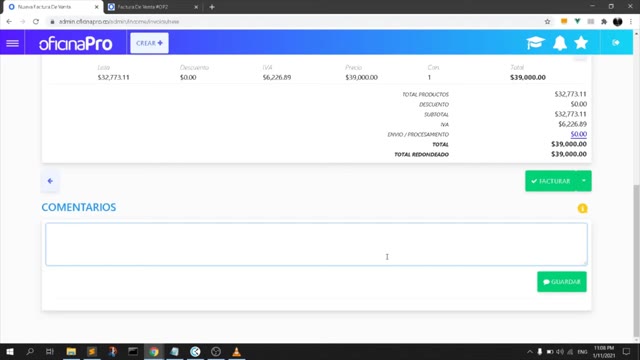Edit the Envio / Procesamiento $0.00 link
Viewport: 640px width, 360px height.
click(578, 134)
